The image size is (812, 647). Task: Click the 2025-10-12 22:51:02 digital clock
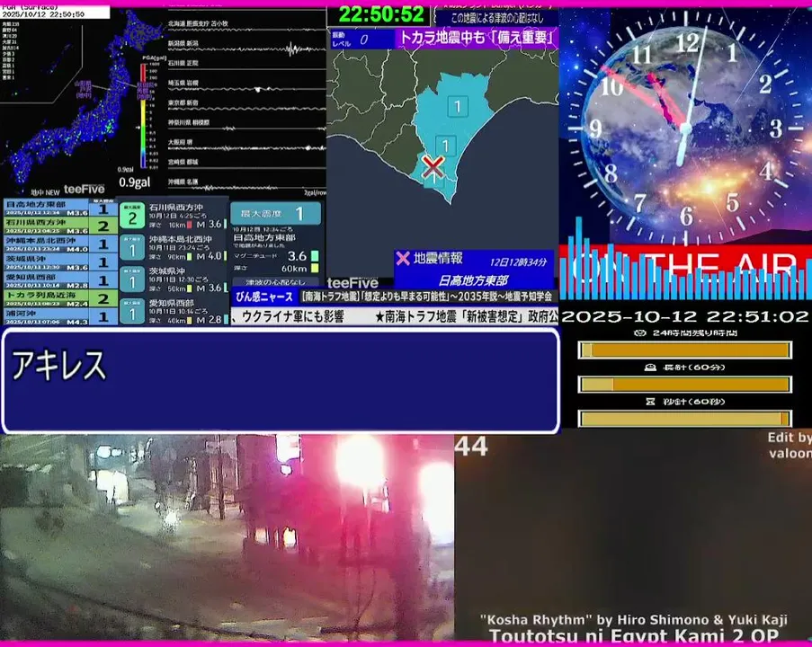tap(684, 316)
